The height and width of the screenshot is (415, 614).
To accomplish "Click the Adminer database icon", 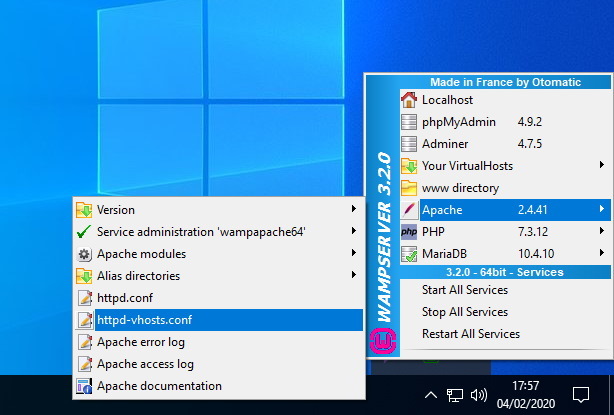I will 408,144.
